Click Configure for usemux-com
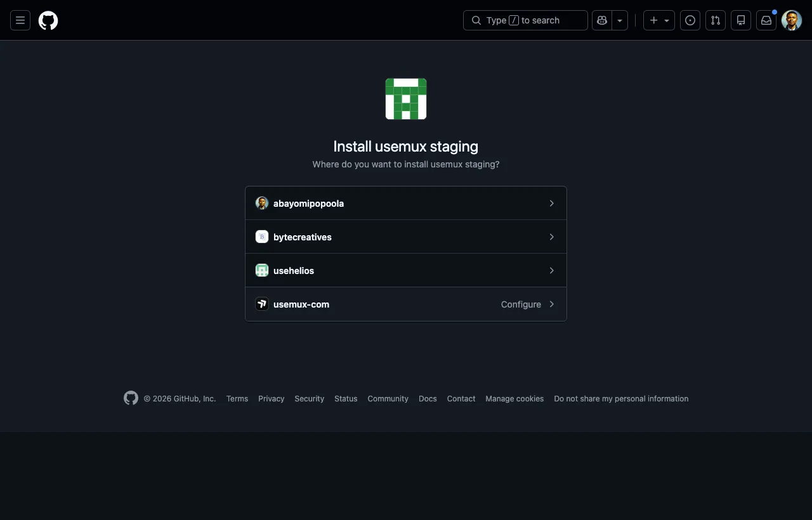Screen dimensions: 812x520 pyautogui.click(x=521, y=304)
